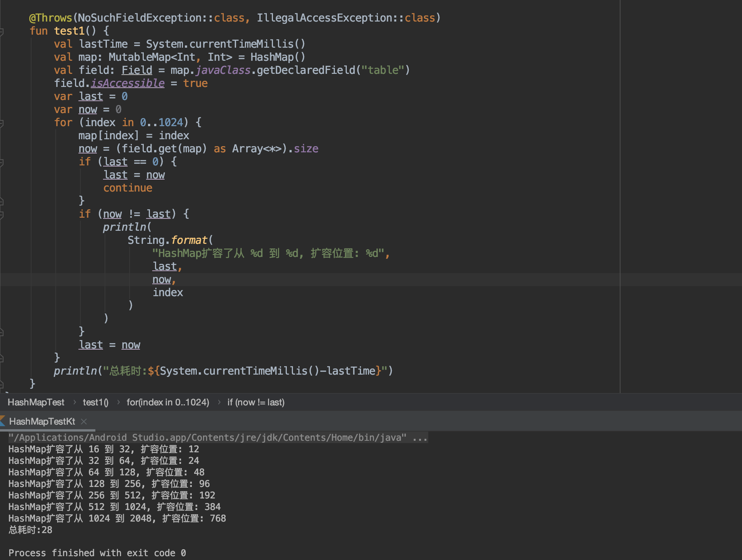Click 'for(index in 0..1024)' breadcrumb
742x560 pixels.
[168, 402]
